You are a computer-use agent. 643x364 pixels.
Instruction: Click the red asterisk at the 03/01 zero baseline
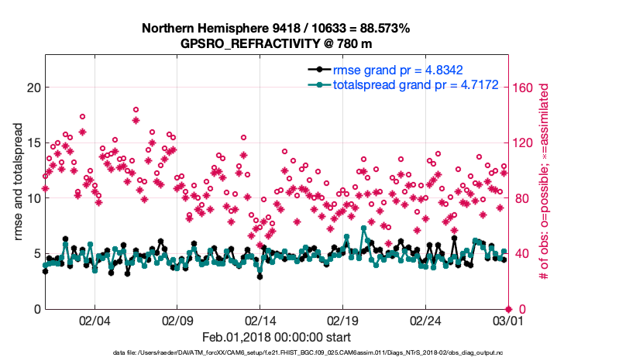(507, 309)
